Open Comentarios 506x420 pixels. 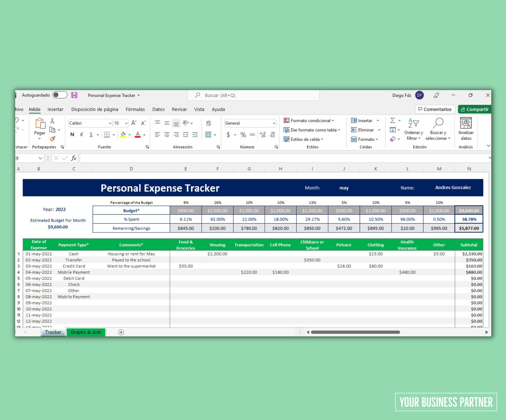click(435, 109)
